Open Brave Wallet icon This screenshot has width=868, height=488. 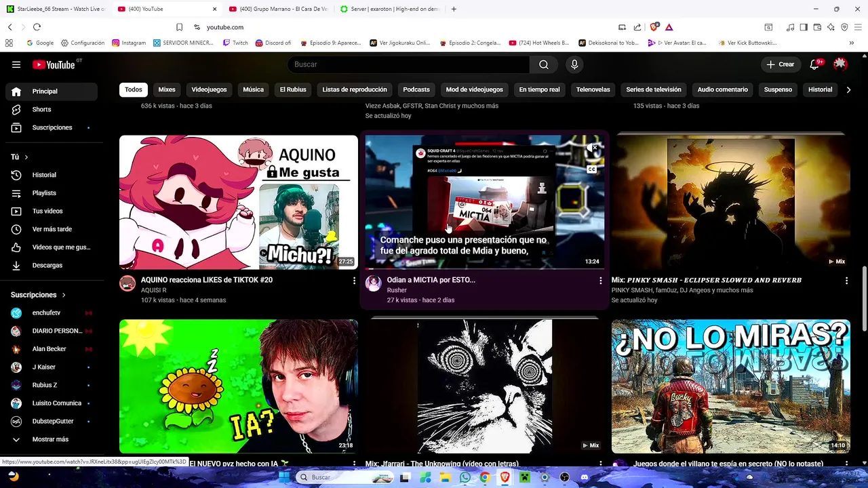[x=817, y=27]
